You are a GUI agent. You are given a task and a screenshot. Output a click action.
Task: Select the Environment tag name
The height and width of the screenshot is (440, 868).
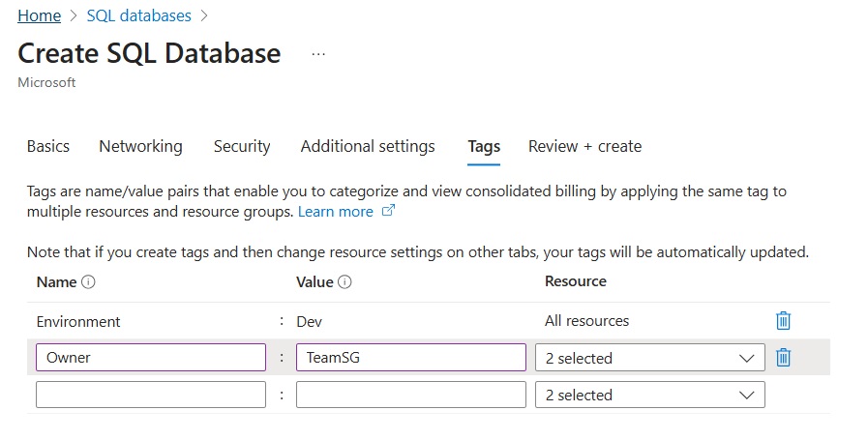point(78,322)
